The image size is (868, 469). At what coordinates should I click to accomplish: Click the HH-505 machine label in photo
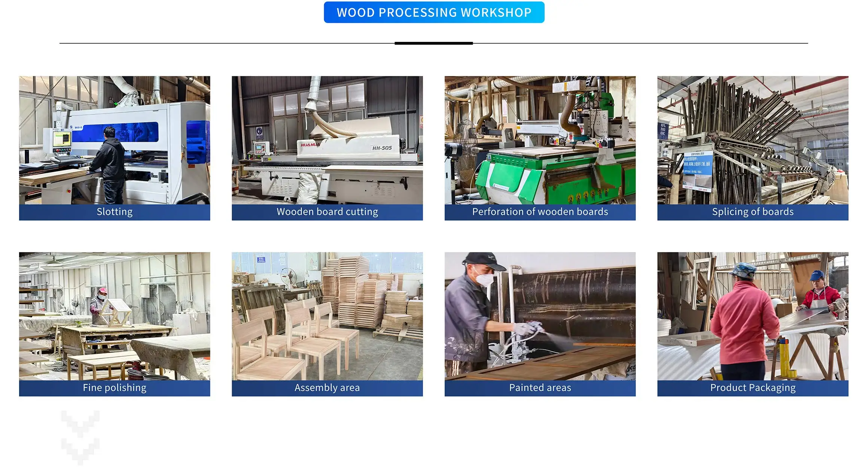tap(382, 148)
